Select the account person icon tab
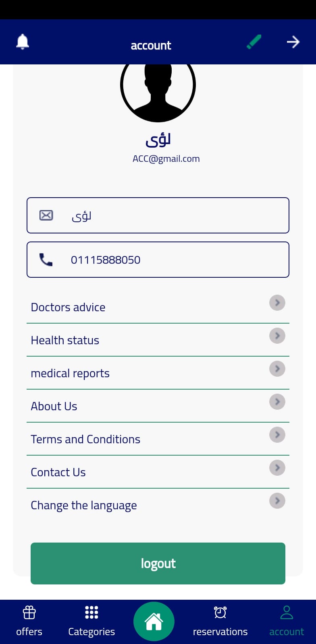Viewport: 316px width, 644px height. point(287,621)
